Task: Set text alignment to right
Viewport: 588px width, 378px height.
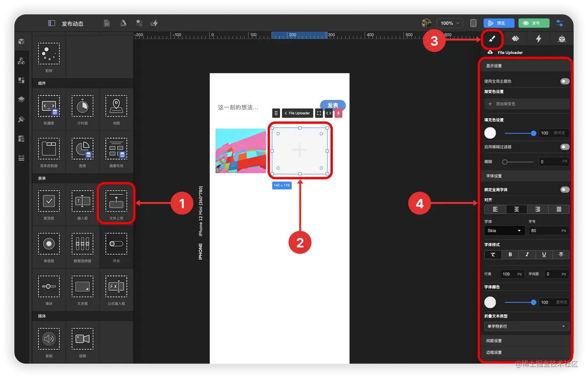Action: click(537, 209)
